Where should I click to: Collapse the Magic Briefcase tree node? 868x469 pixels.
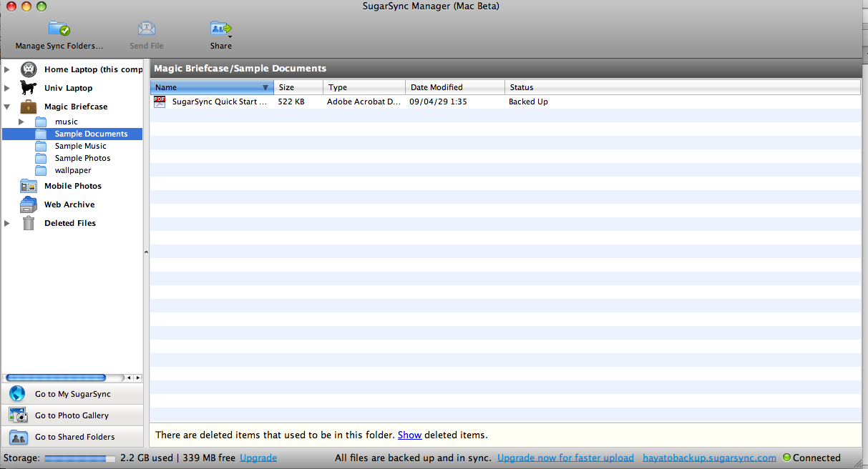pyautogui.click(x=7, y=107)
